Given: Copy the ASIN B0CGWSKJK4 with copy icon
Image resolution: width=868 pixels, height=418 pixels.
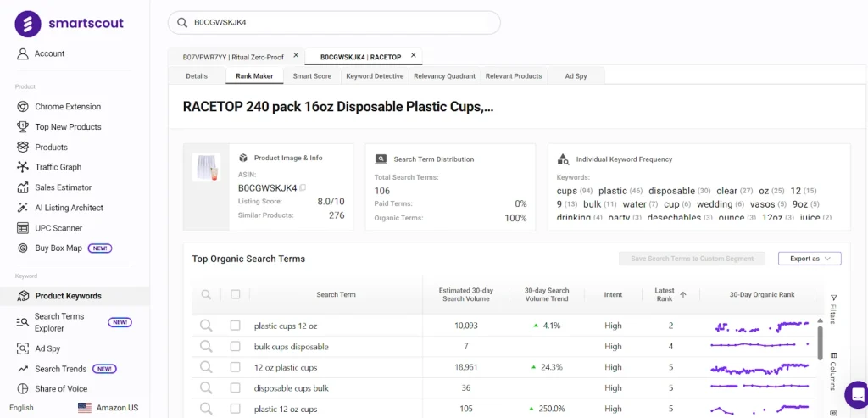Looking at the screenshot, I should pos(303,187).
